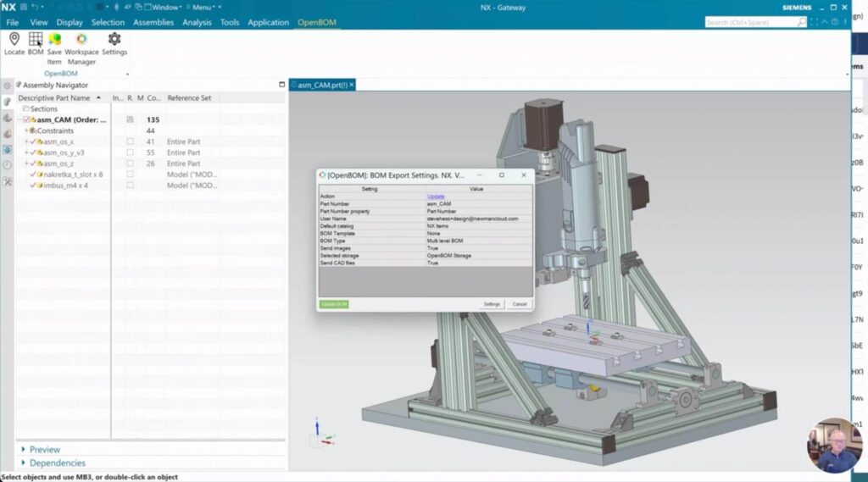
Task: Click the green Update BOM button
Action: 334,304
